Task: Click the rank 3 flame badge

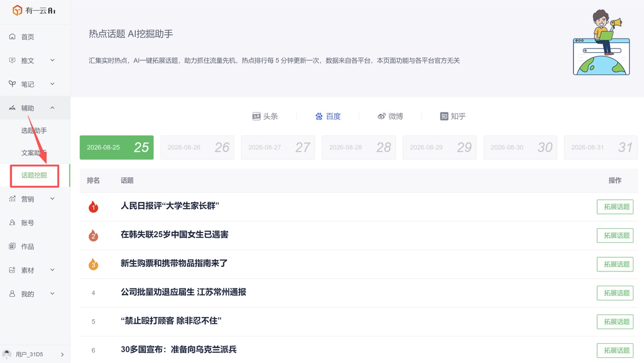Action: (93, 264)
